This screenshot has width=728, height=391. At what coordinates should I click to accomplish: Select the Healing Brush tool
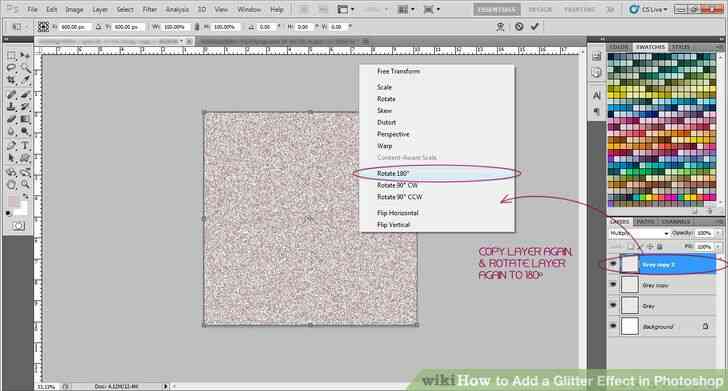(11, 95)
